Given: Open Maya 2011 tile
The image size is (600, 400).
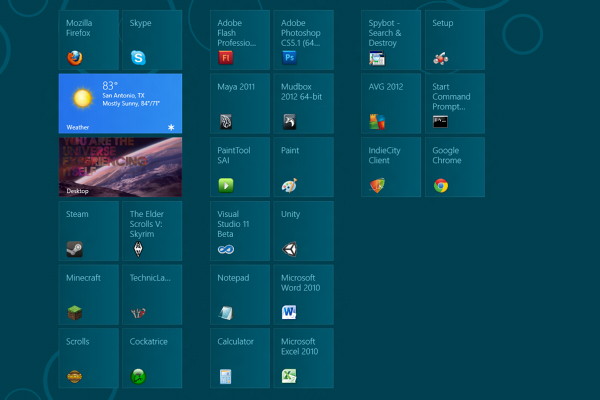Looking at the screenshot, I should pyautogui.click(x=240, y=104).
